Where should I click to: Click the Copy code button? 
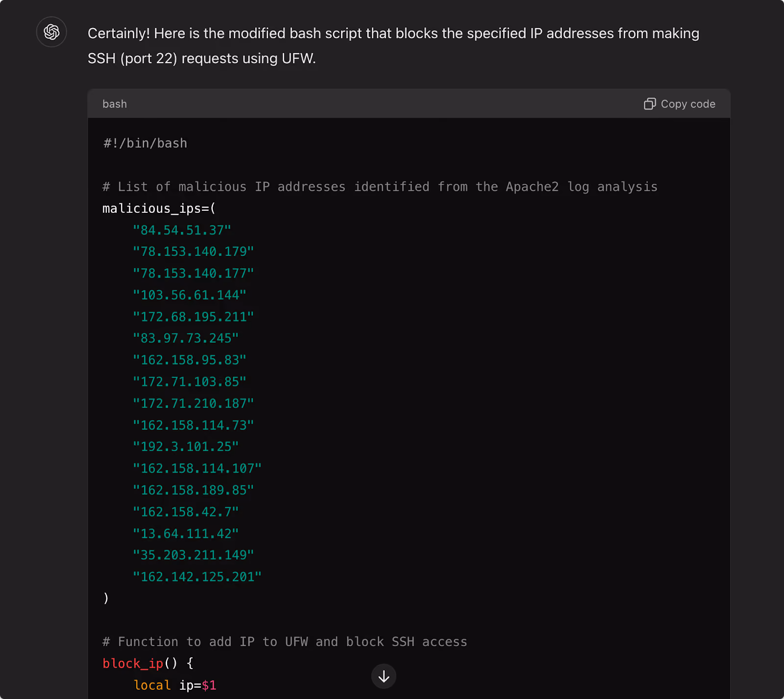(x=680, y=104)
